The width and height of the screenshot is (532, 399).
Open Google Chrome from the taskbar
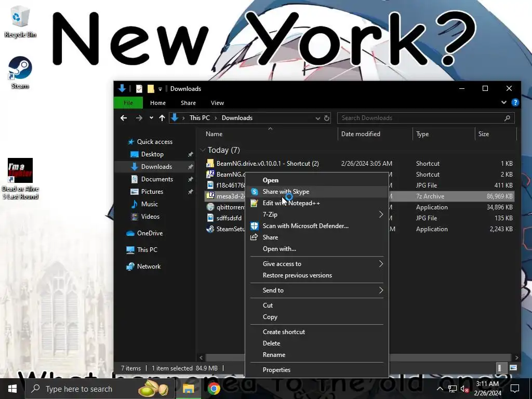pyautogui.click(x=214, y=389)
